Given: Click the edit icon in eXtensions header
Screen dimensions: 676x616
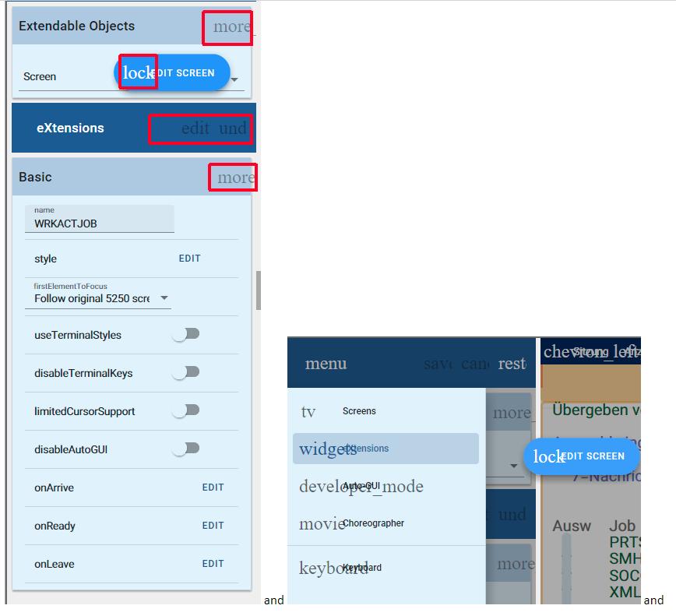Looking at the screenshot, I should click(195, 129).
